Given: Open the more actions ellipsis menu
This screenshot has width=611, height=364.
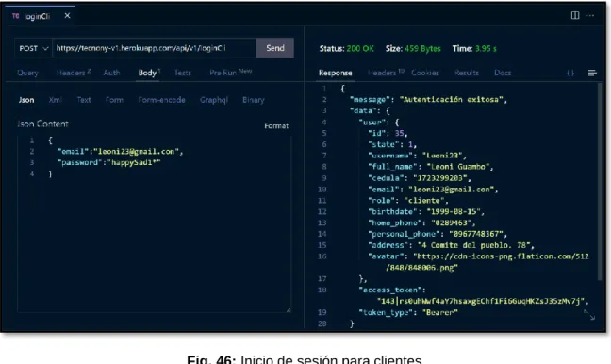Looking at the screenshot, I should (x=590, y=16).
